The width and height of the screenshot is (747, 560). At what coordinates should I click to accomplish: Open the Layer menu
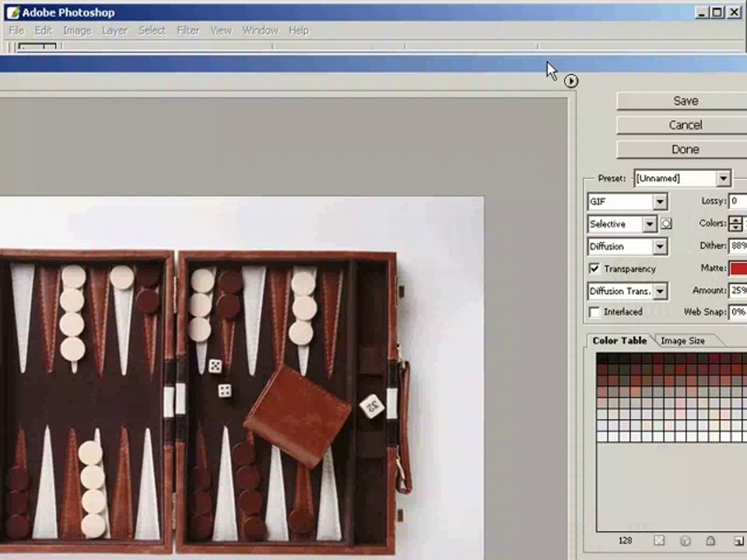click(115, 30)
